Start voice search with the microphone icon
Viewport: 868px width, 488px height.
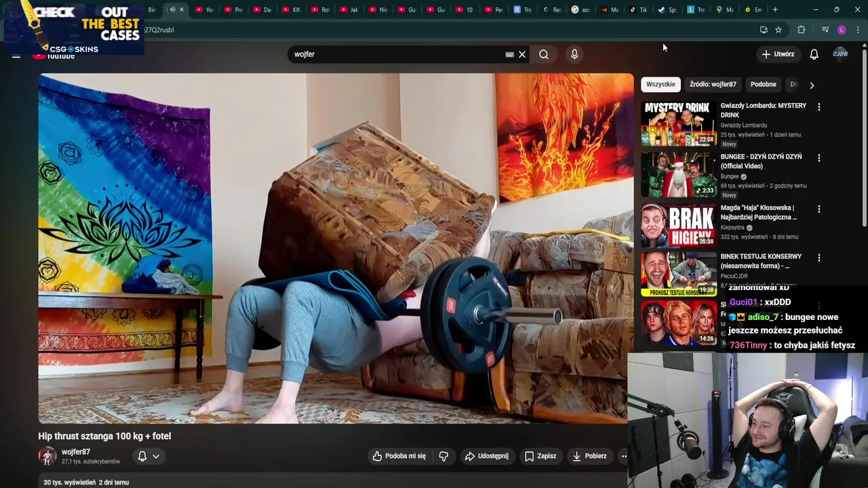coord(574,54)
